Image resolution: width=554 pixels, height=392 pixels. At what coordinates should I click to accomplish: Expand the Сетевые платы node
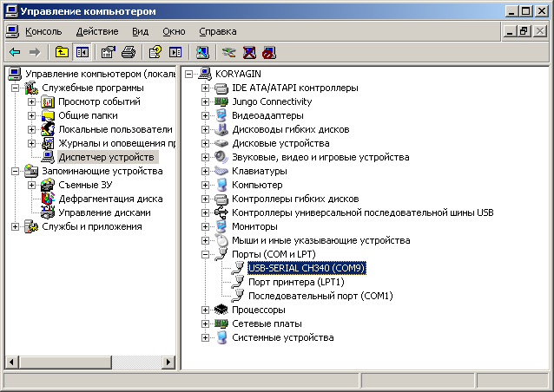(x=206, y=323)
